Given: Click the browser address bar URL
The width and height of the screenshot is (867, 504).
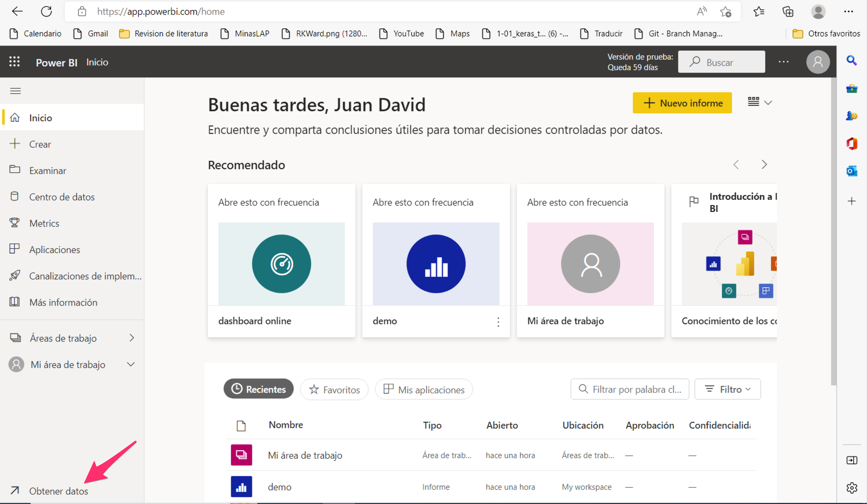Looking at the screenshot, I should click(161, 11).
